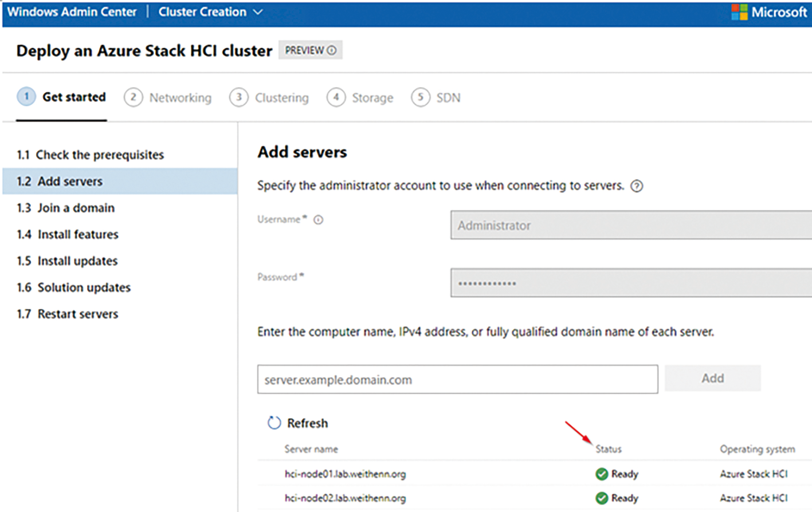
Task: Click the PREVIEW info icon
Action: click(332, 50)
